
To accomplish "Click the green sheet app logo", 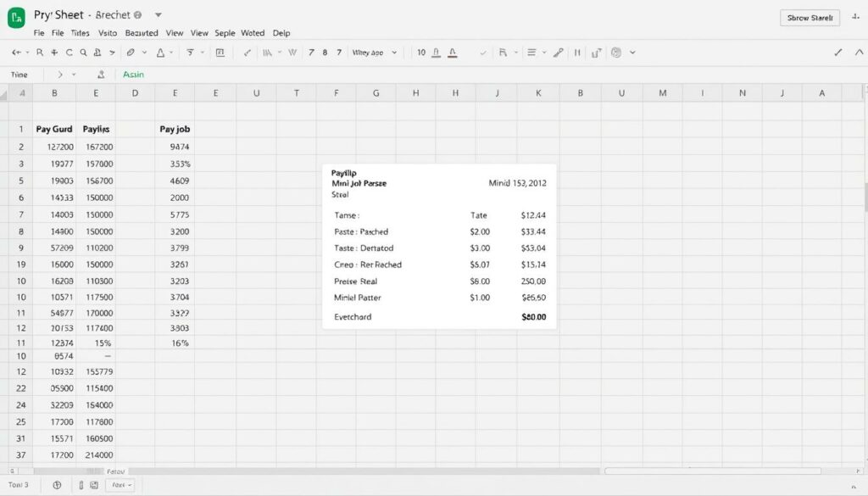I will coord(17,18).
